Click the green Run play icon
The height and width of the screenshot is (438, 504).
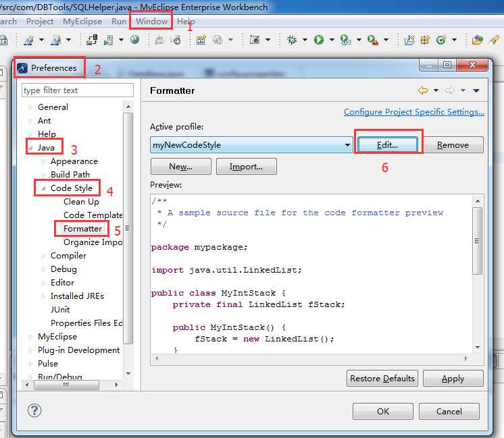pos(318,40)
